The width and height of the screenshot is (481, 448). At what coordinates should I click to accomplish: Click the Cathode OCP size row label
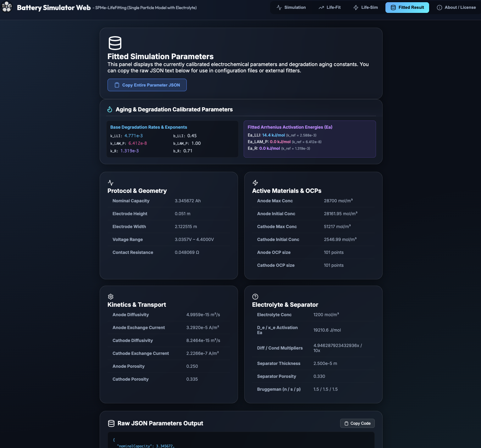pyautogui.click(x=276, y=265)
